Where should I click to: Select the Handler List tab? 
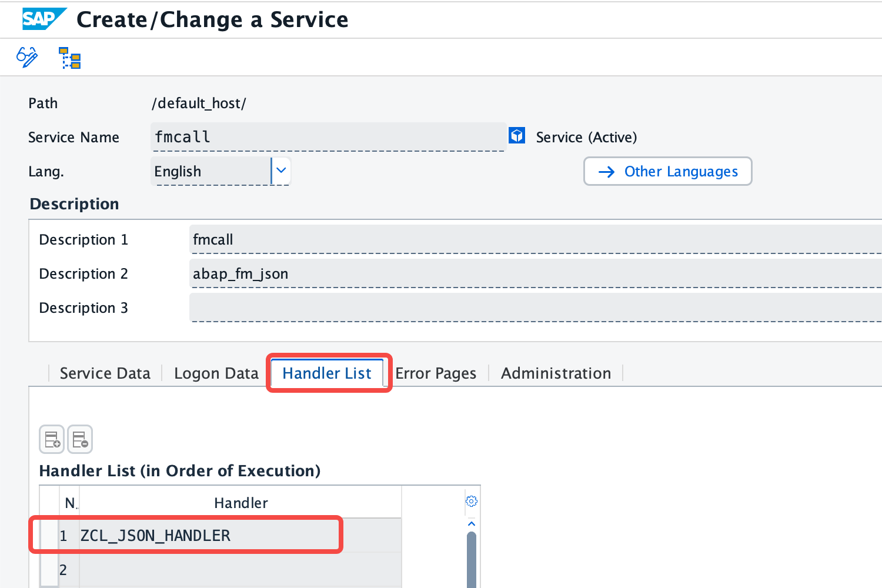(327, 373)
